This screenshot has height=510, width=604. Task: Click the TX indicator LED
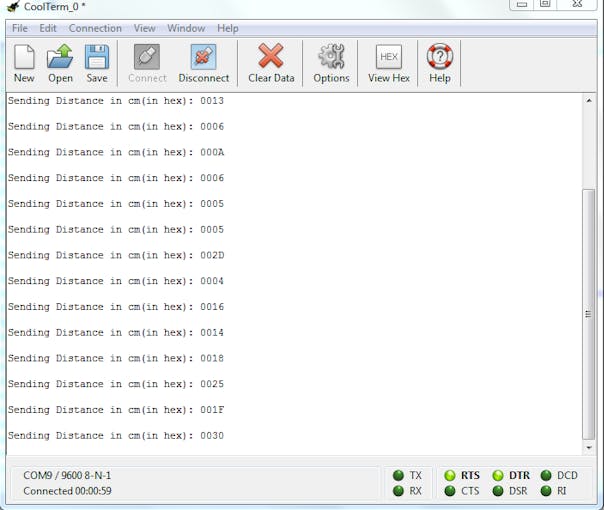(x=398, y=475)
